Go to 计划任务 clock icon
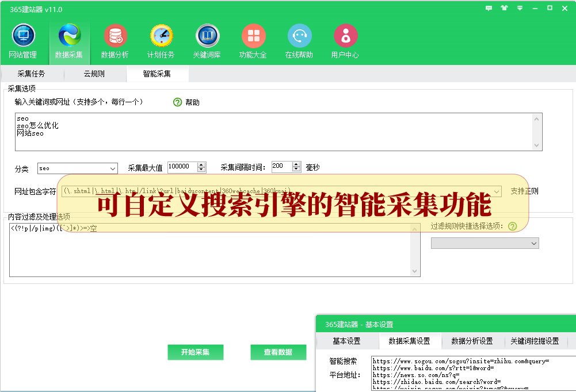Image resolution: width=576 pixels, height=392 pixels. coord(161,41)
